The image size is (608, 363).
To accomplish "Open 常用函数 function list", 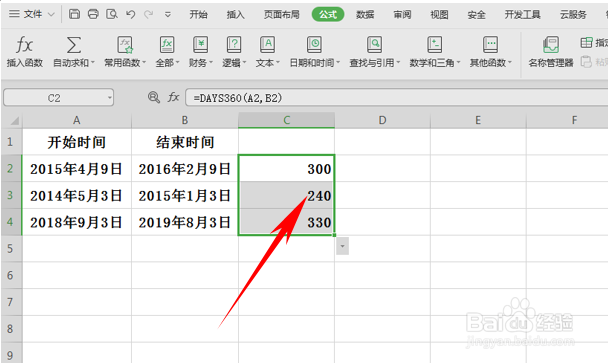I will (125, 51).
